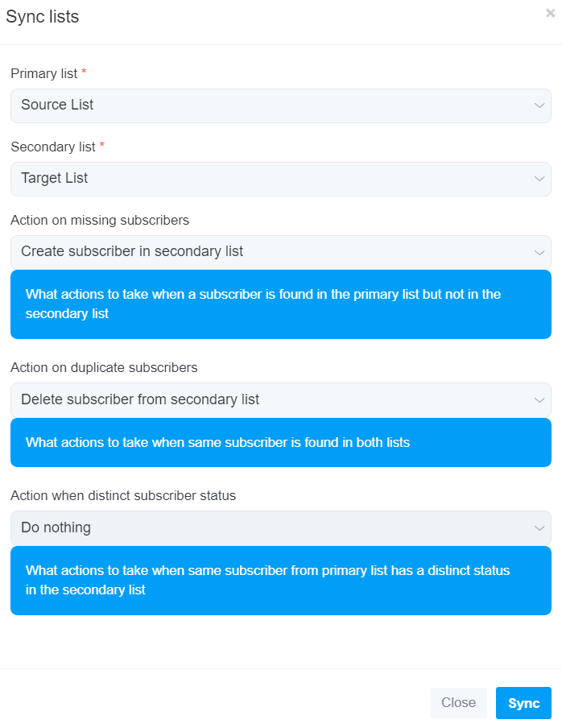
Task: Open the Do nothing dropdown for distinct status
Action: point(281,528)
